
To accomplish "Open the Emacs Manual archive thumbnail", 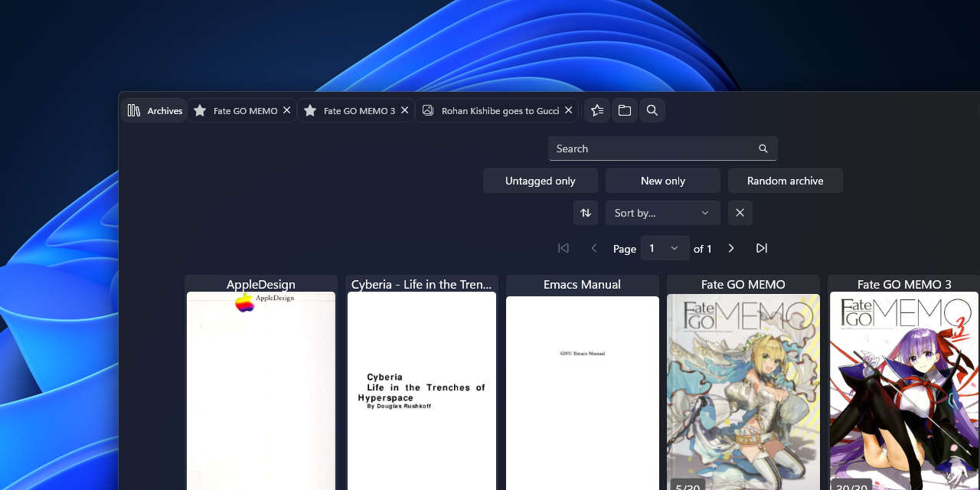I will click(583, 393).
